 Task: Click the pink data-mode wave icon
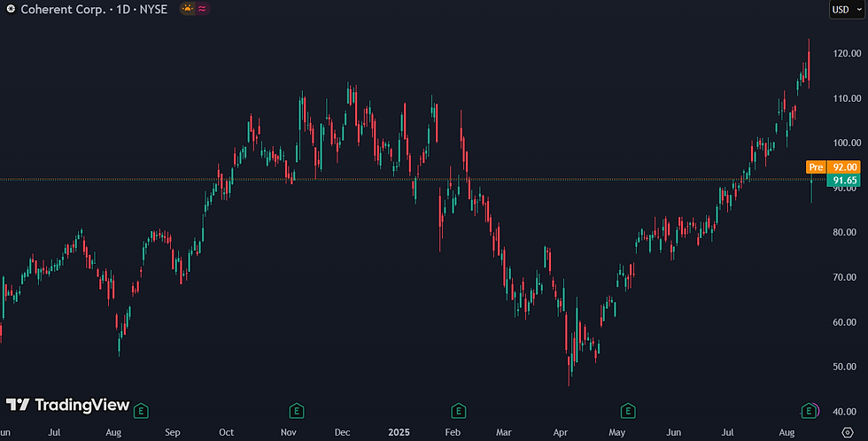tap(202, 9)
